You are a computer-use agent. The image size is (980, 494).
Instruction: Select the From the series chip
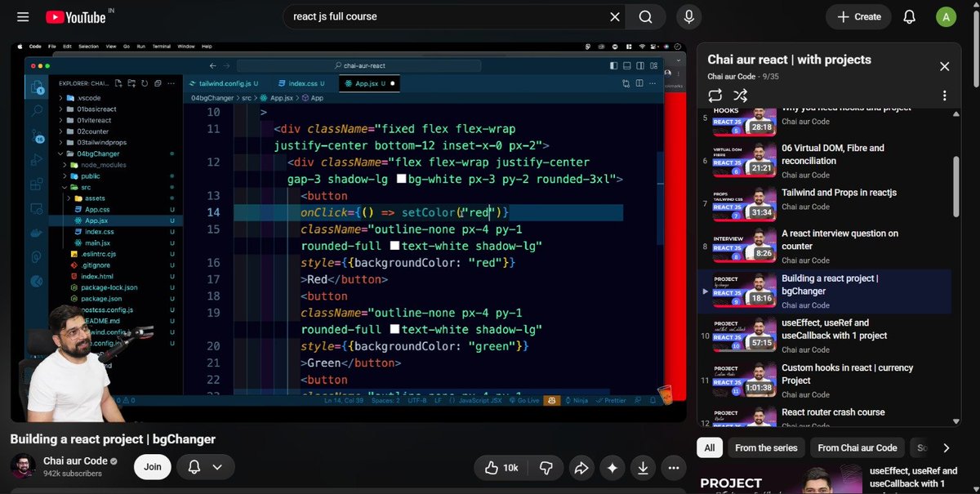pyautogui.click(x=765, y=447)
